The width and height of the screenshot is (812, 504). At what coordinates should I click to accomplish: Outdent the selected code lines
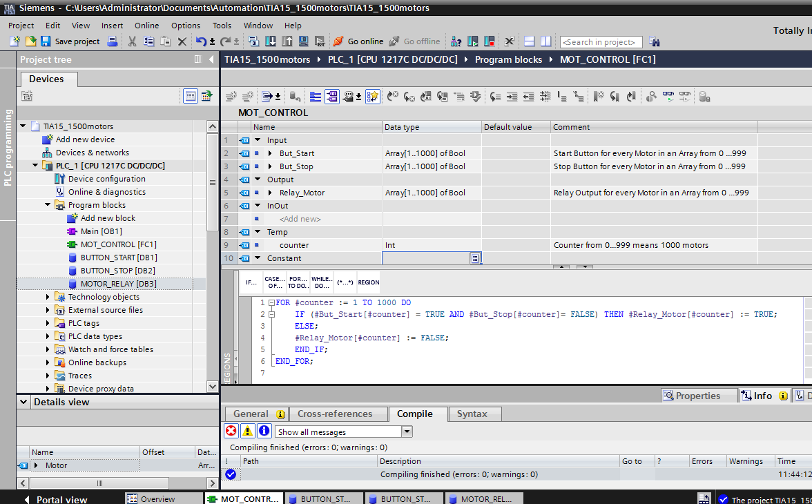click(x=528, y=97)
